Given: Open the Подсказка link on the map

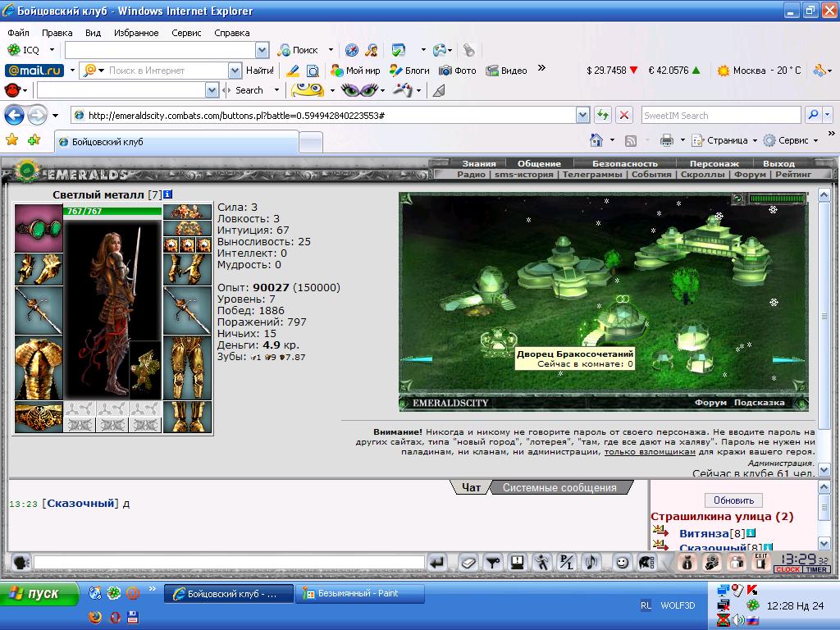Looking at the screenshot, I should [x=759, y=402].
